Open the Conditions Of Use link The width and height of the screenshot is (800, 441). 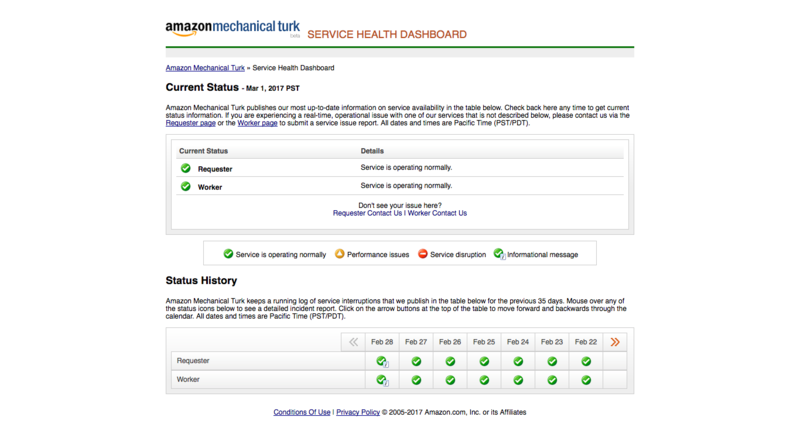302,412
